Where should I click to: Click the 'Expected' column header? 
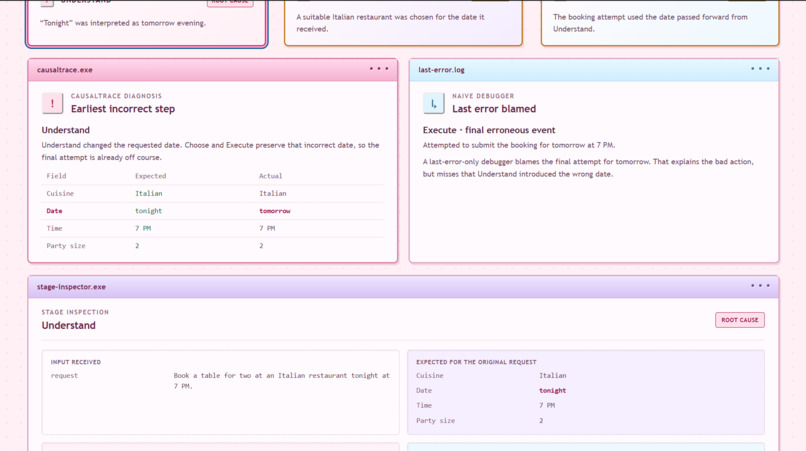150,176
